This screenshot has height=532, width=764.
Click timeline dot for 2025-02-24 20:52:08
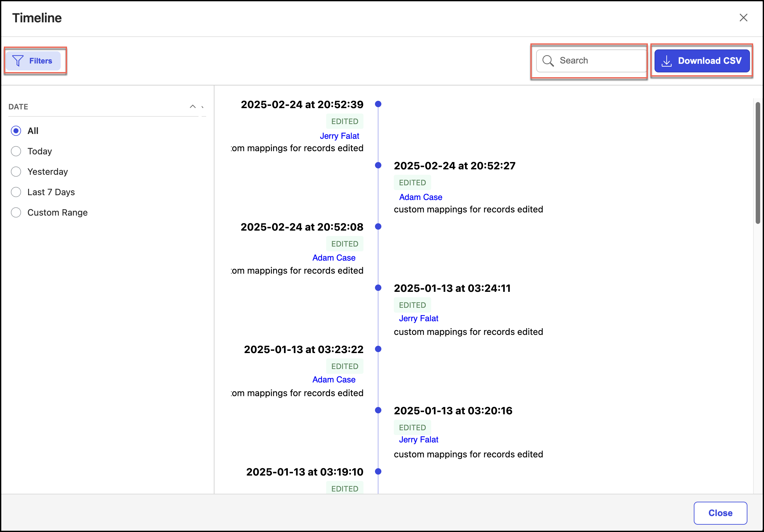pyautogui.click(x=378, y=227)
